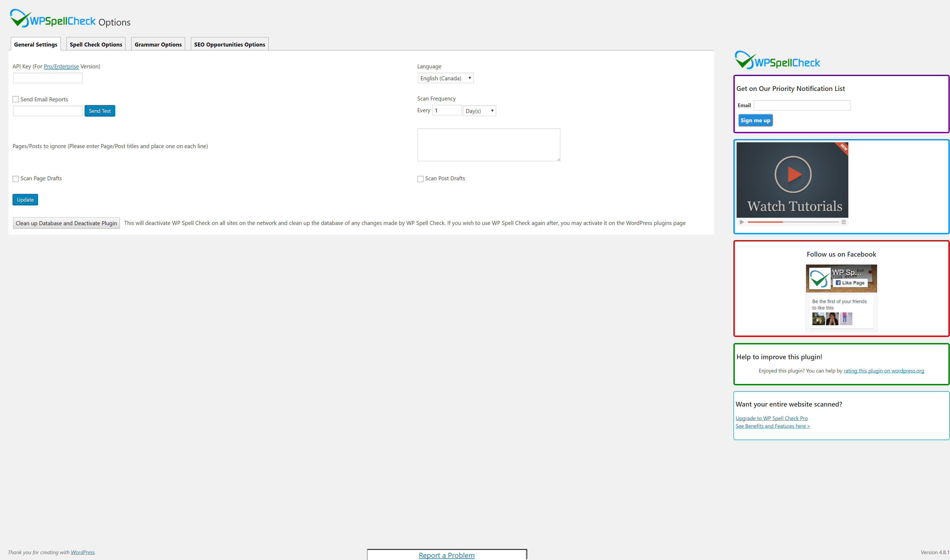Click the API Key input field
The height and width of the screenshot is (560, 950).
click(x=48, y=78)
